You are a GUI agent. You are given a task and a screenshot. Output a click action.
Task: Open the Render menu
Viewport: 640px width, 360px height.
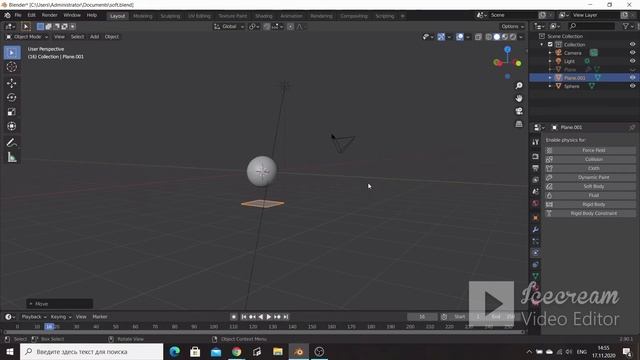49,15
